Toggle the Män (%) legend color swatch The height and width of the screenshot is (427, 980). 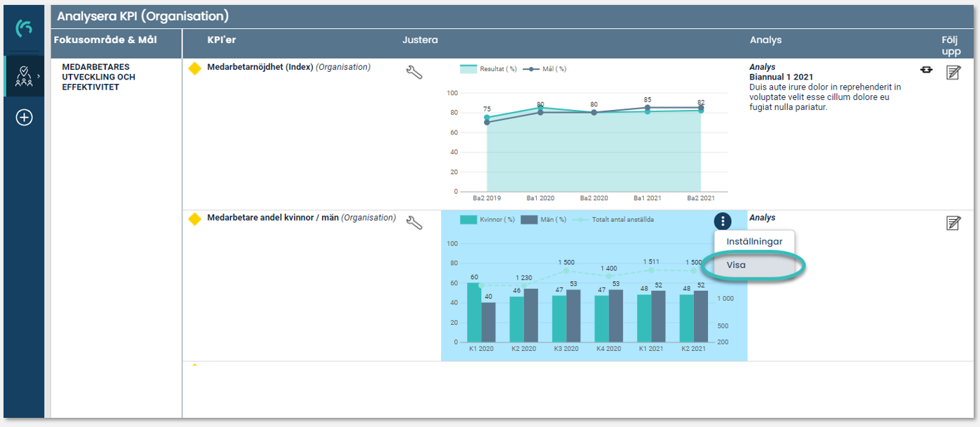pyautogui.click(x=529, y=220)
